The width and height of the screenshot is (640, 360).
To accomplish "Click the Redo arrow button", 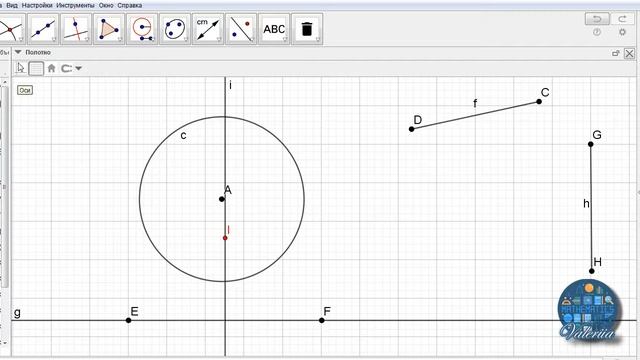I will [622, 19].
